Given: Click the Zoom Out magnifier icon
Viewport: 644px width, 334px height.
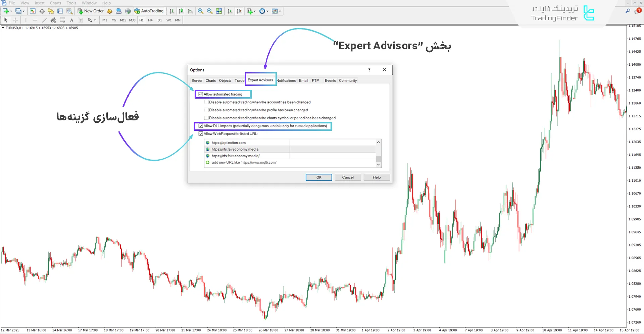Looking at the screenshot, I should 210,11.
